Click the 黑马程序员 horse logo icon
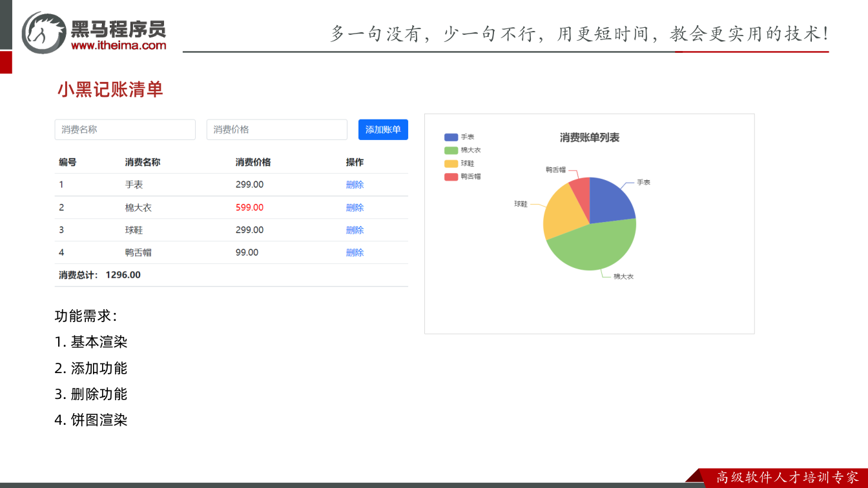The image size is (868, 488). [x=44, y=32]
